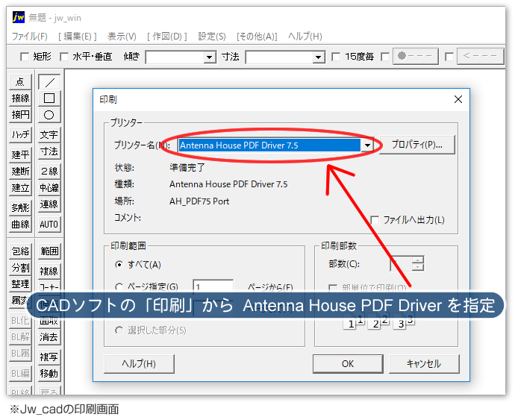Select the 中心線 center line tool

coord(49,188)
